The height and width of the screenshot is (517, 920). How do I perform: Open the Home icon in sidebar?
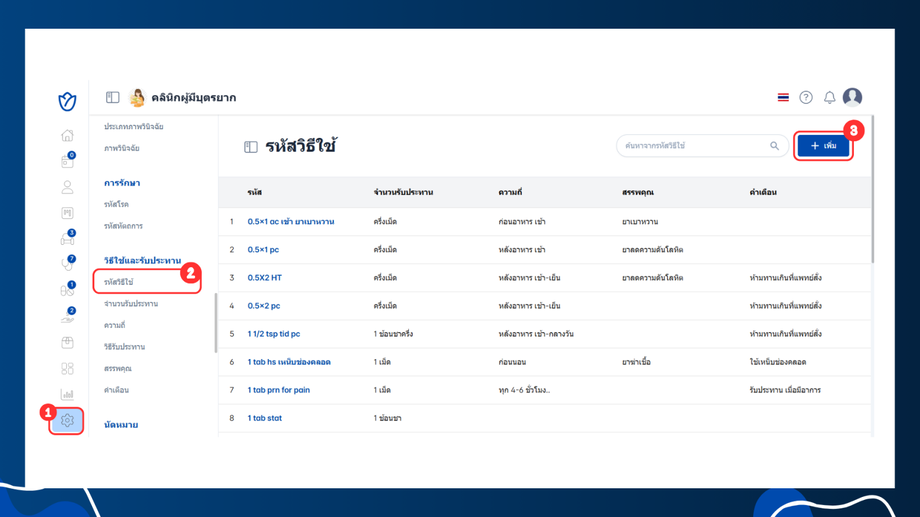[67, 136]
